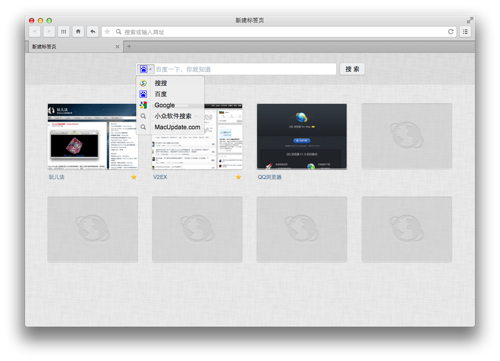Expand the search engine selector dropdown
This screenshot has height=361, width=500.
[146, 69]
